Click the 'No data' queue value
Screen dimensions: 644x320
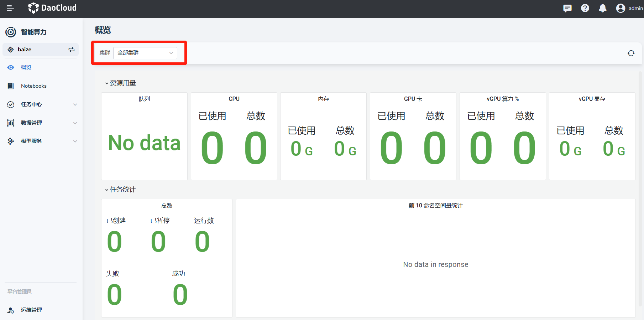point(144,143)
